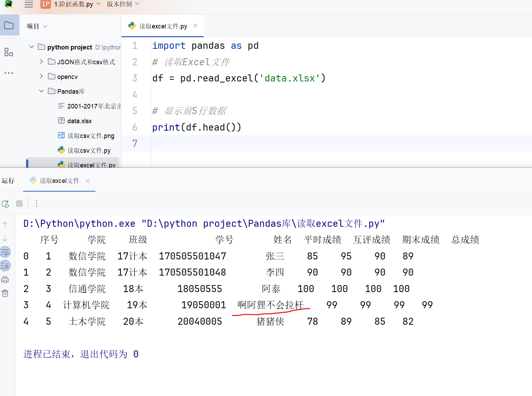
Task: Open more run actions menu
Action: pos(37,204)
